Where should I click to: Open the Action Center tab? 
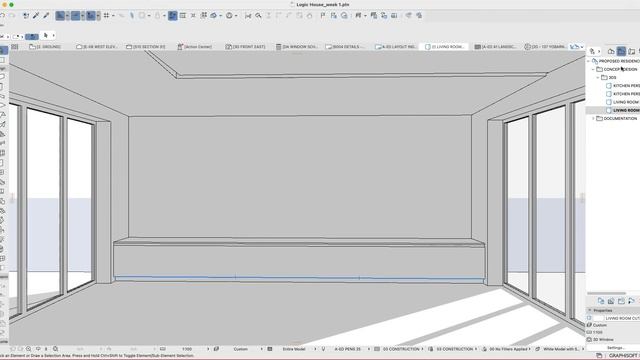click(195, 47)
